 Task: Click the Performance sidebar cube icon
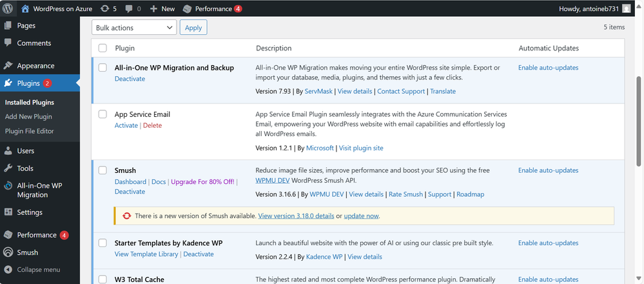point(8,235)
